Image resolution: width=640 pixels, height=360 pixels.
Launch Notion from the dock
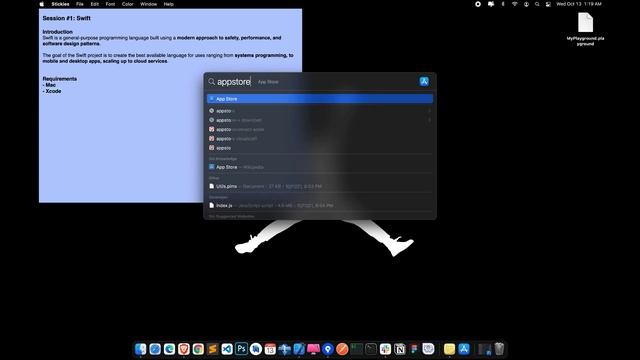point(400,349)
